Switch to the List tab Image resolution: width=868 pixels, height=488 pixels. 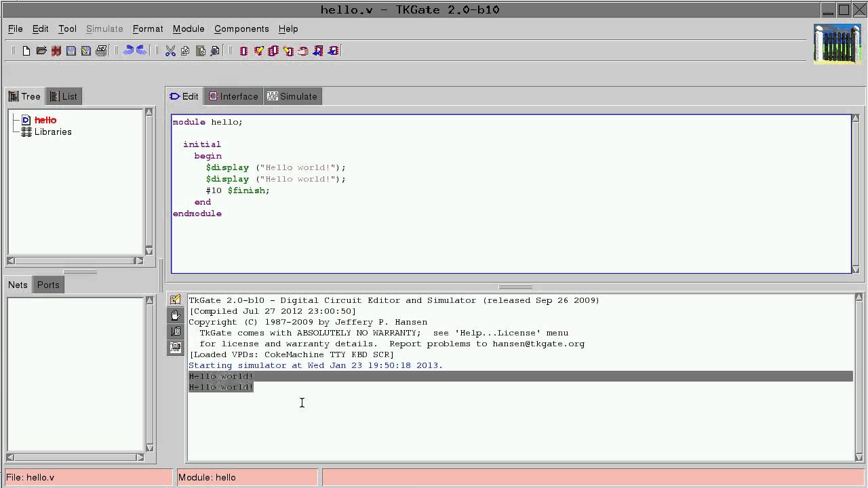pyautogui.click(x=64, y=96)
